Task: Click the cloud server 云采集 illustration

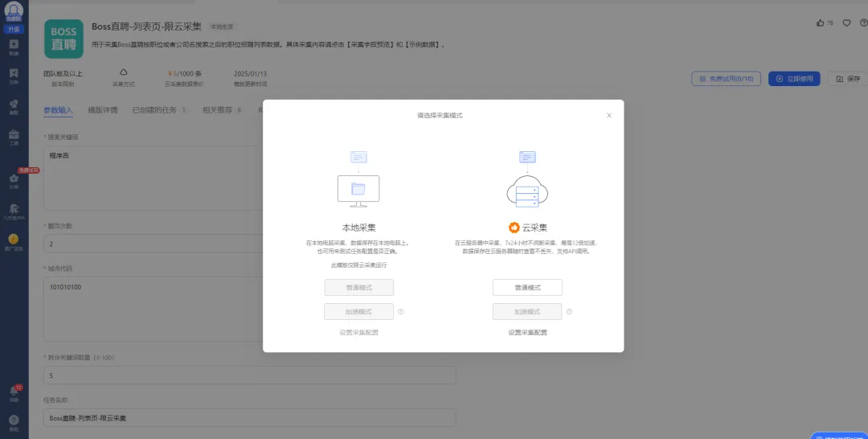Action: coord(527,183)
